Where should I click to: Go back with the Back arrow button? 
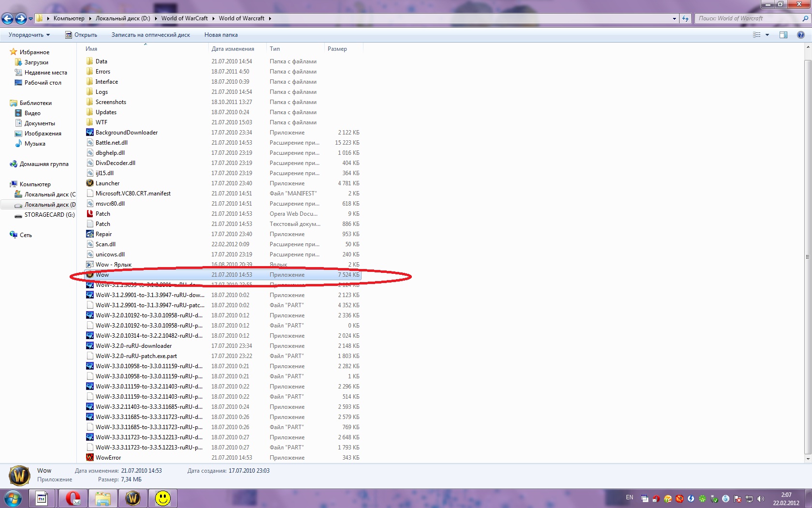pos(8,18)
